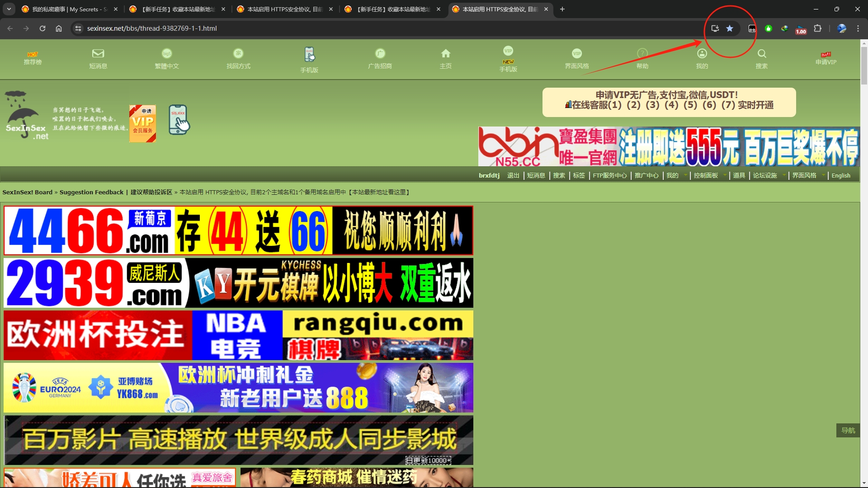Click the SexInSex.net umbrella logo
This screenshot has height=488, width=868.
point(26,116)
